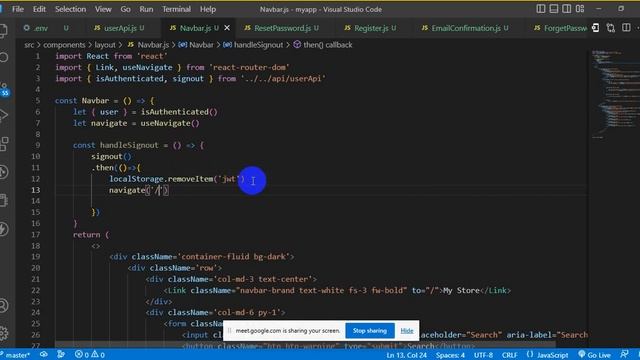
Task: Expand the then() callback breadcrumb
Action: pos(323,45)
